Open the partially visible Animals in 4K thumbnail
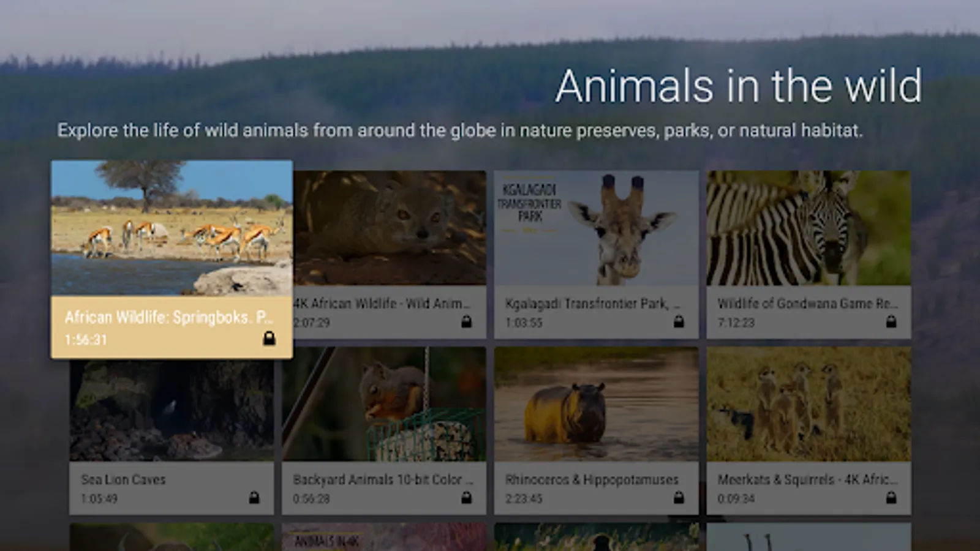980x551 pixels. point(384,538)
